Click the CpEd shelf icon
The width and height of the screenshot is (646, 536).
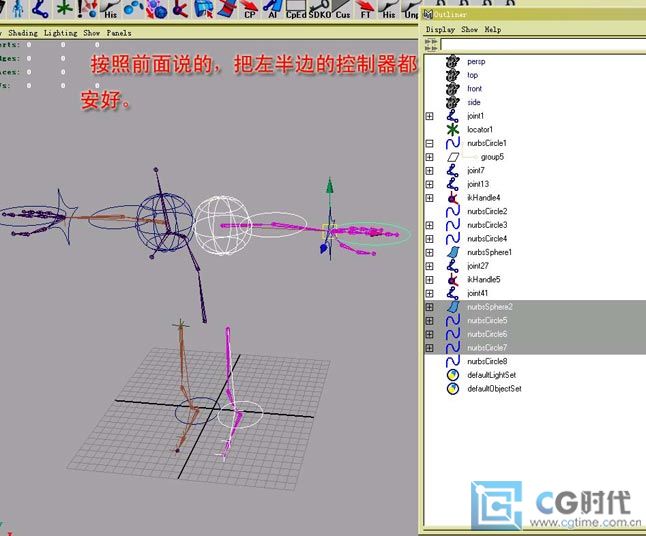point(296,10)
